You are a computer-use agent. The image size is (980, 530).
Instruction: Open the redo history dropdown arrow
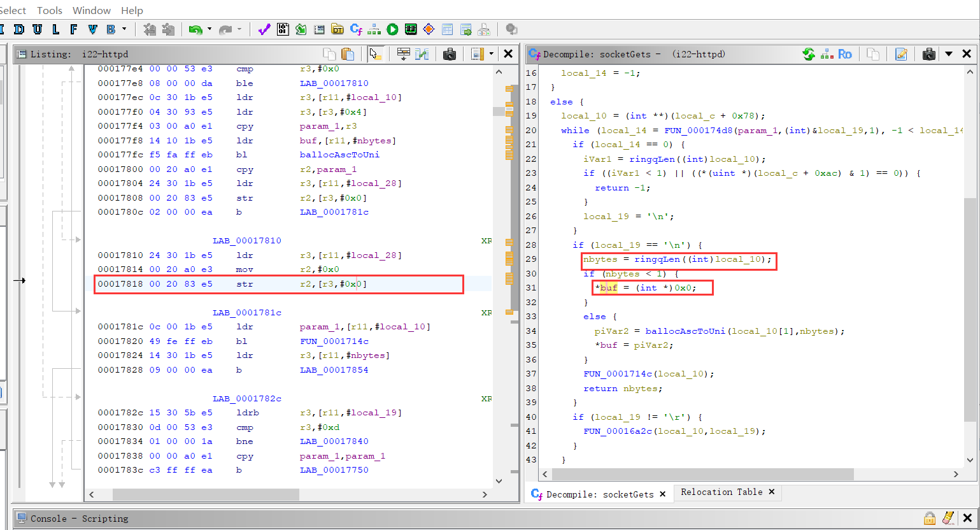click(239, 29)
